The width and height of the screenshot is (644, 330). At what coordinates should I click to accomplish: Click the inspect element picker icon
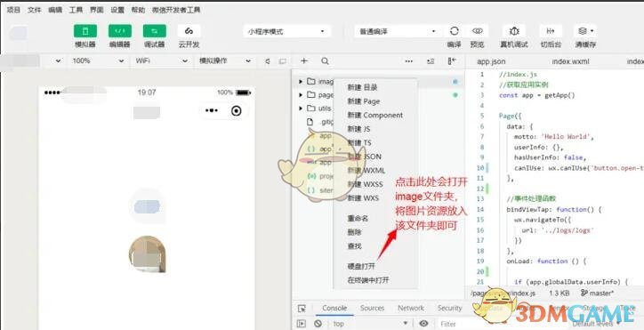pyautogui.click(x=302, y=309)
